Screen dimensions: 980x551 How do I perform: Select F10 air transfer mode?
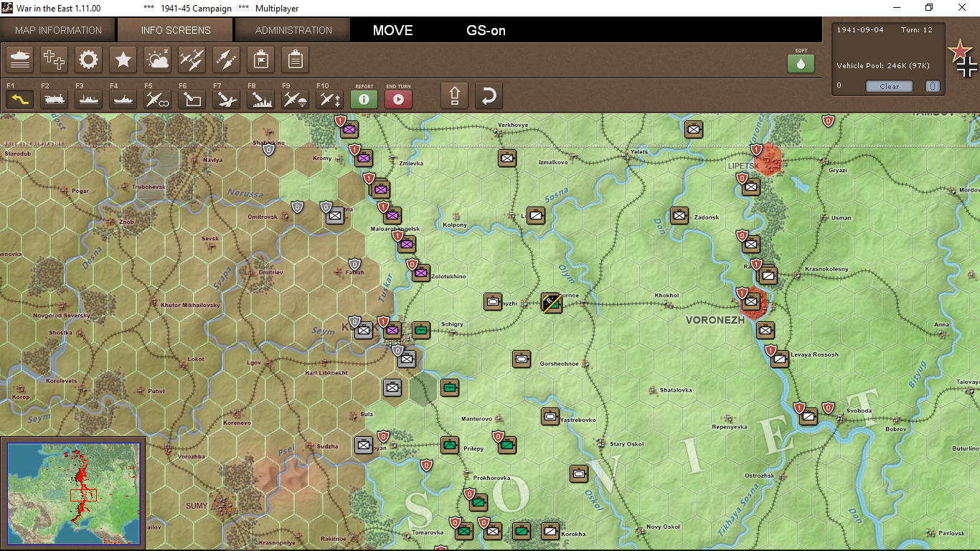coord(329,99)
